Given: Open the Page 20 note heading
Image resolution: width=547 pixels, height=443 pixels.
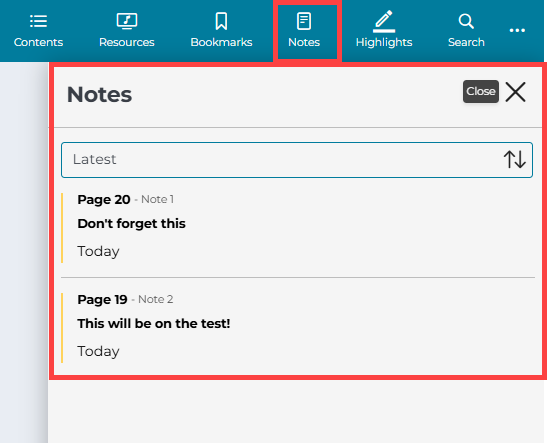Looking at the screenshot, I should point(104,200).
